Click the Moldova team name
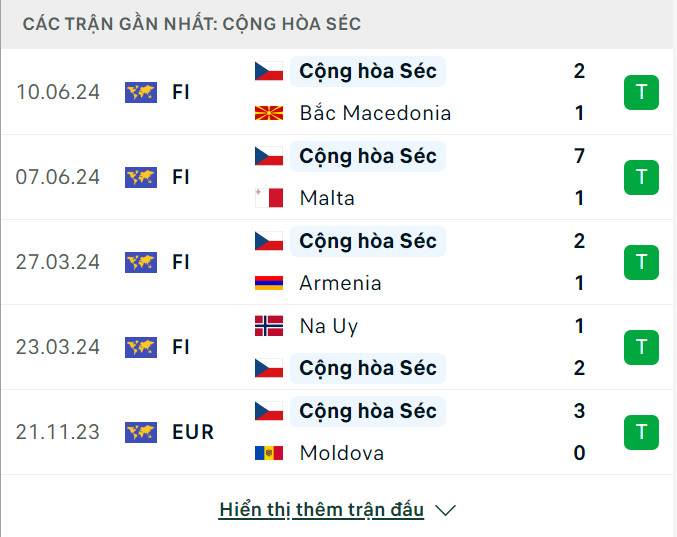The width and height of the screenshot is (677, 537). (341, 453)
